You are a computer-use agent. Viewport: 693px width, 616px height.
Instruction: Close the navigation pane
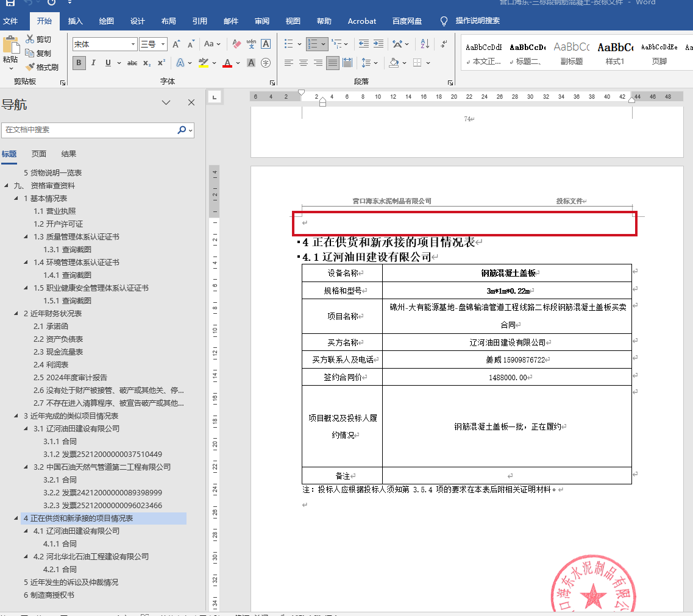(191, 102)
